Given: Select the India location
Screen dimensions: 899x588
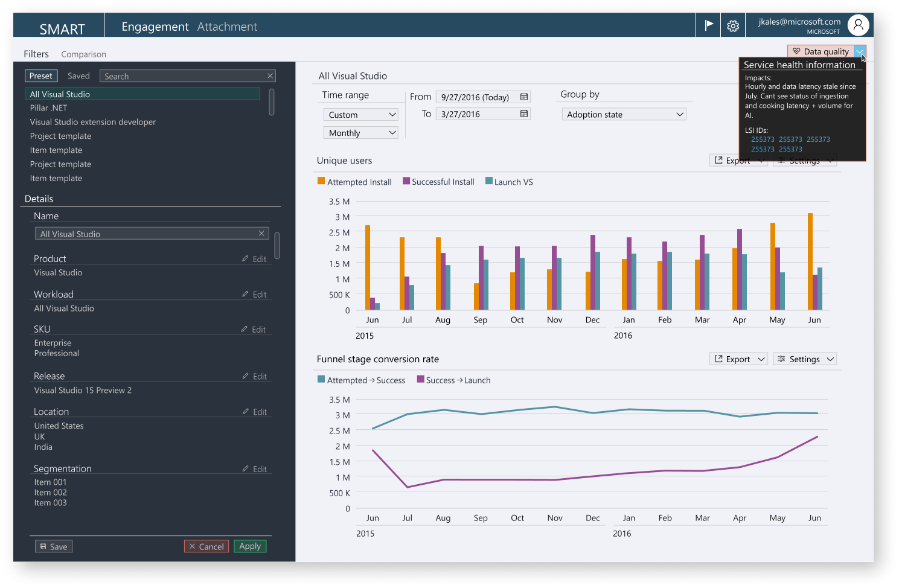Looking at the screenshot, I should [43, 447].
